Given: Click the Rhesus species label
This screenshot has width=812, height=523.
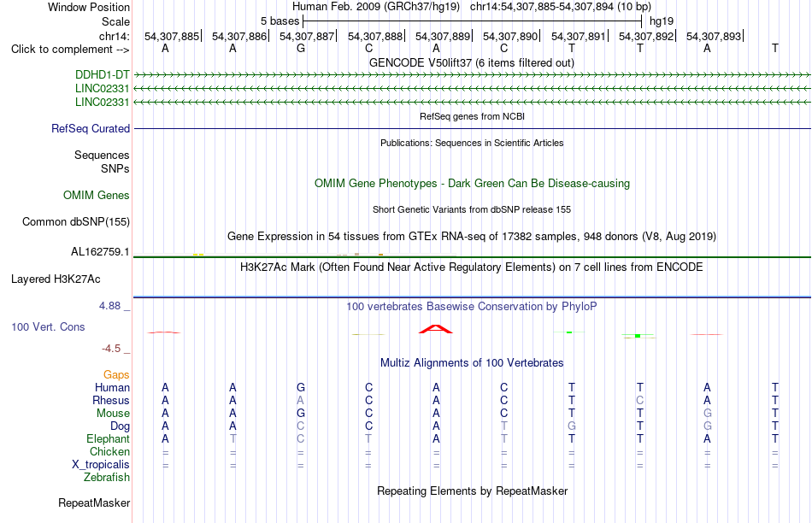Looking at the screenshot, I should click(x=111, y=400).
